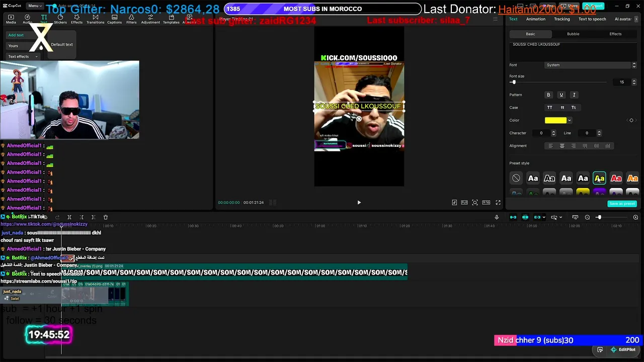Align text to the left

point(550,146)
